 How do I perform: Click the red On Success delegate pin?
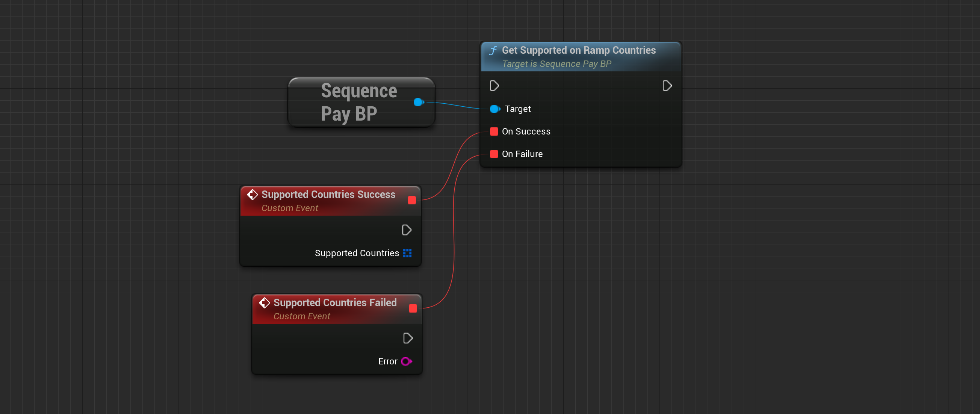494,131
